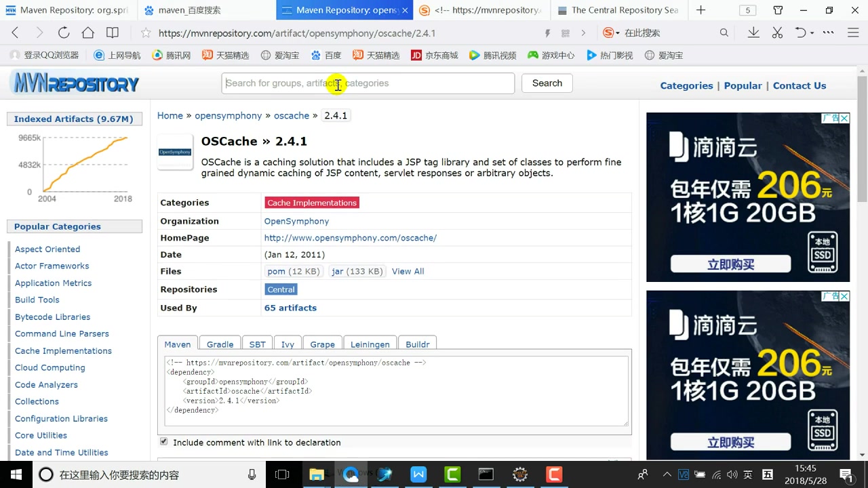Viewport: 868px width, 488px height.
Task: Open a new browser tab with plus
Action: (x=701, y=10)
